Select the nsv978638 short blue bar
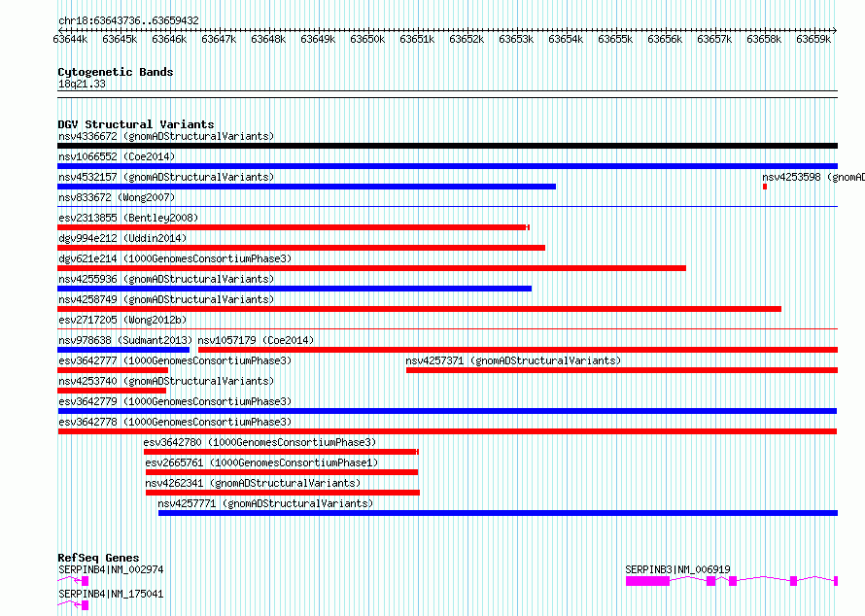Viewport: 865px width, 616px height. click(x=123, y=350)
